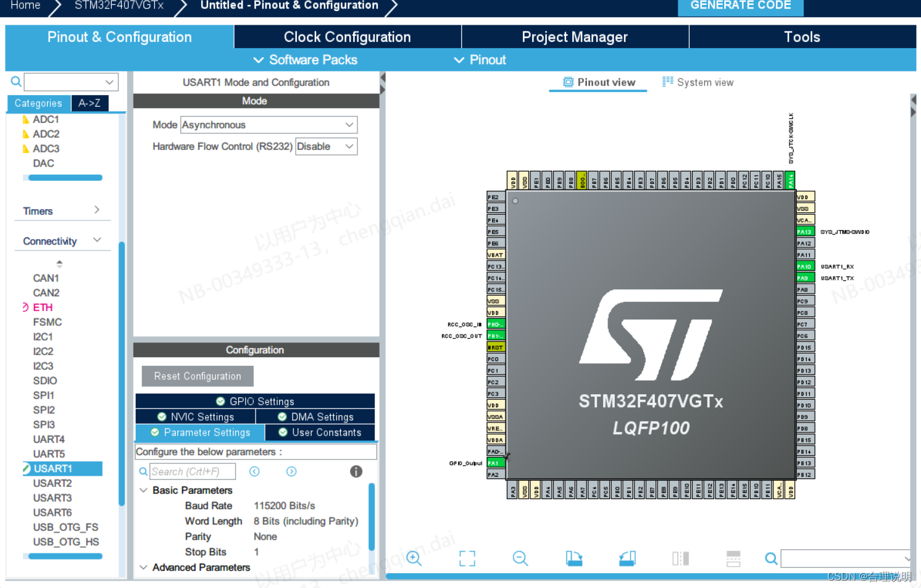Image resolution: width=921 pixels, height=588 pixels.
Task: Click the Pinout view chip icon
Action: pyautogui.click(x=568, y=82)
